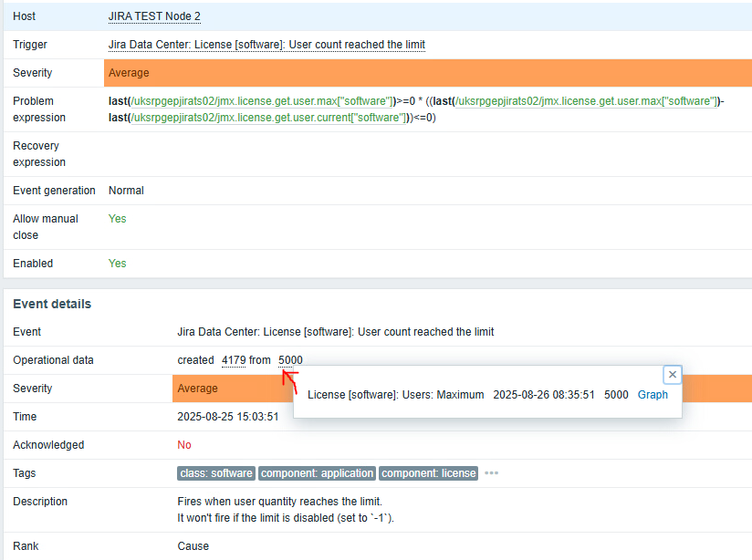This screenshot has height=560, width=752.
Task: Open the Graph link in the tooltip
Action: 653,395
